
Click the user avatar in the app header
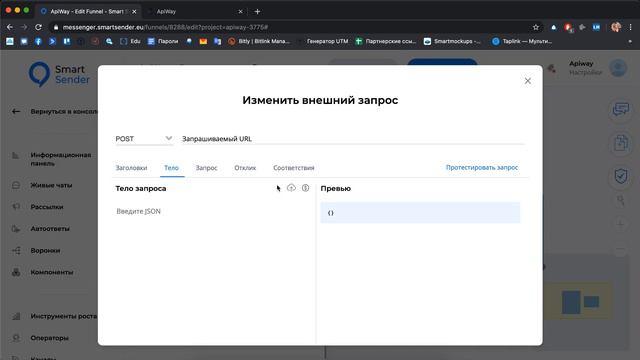point(618,68)
